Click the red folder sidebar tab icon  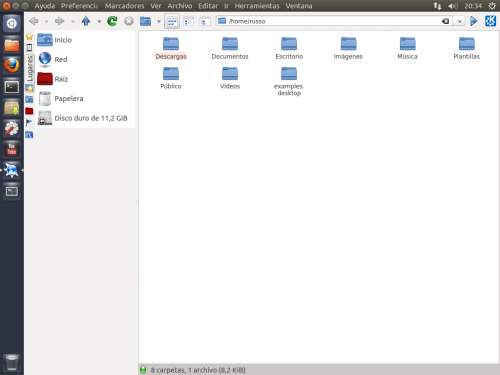tap(29, 111)
